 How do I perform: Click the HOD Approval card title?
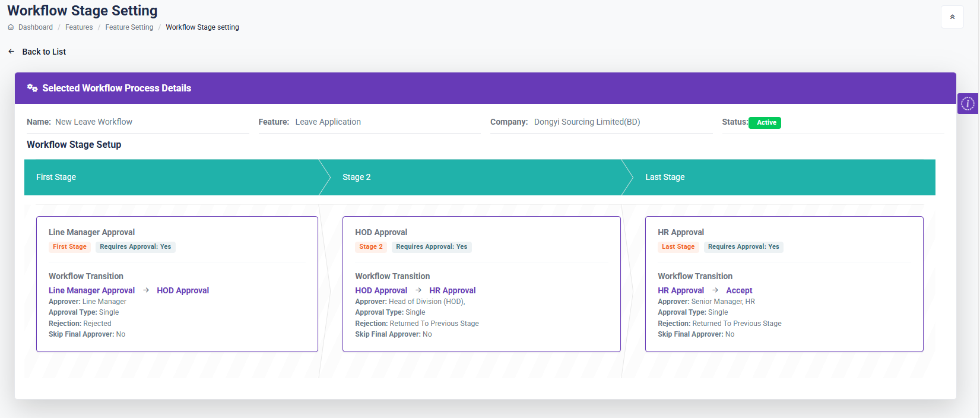(381, 232)
